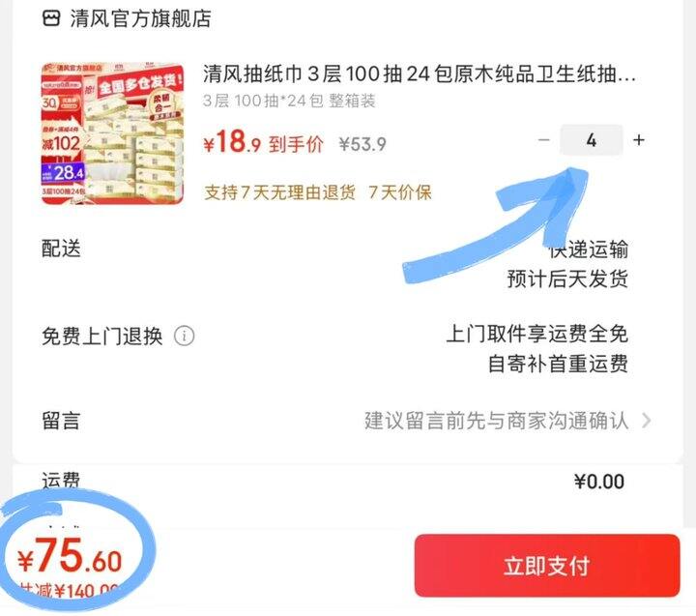Click the 立即支付 pay button

tap(547, 566)
